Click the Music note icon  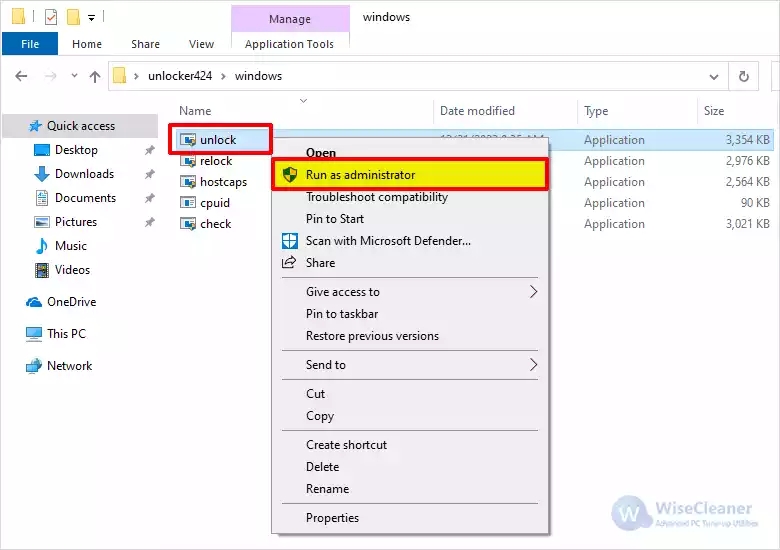tap(42, 246)
